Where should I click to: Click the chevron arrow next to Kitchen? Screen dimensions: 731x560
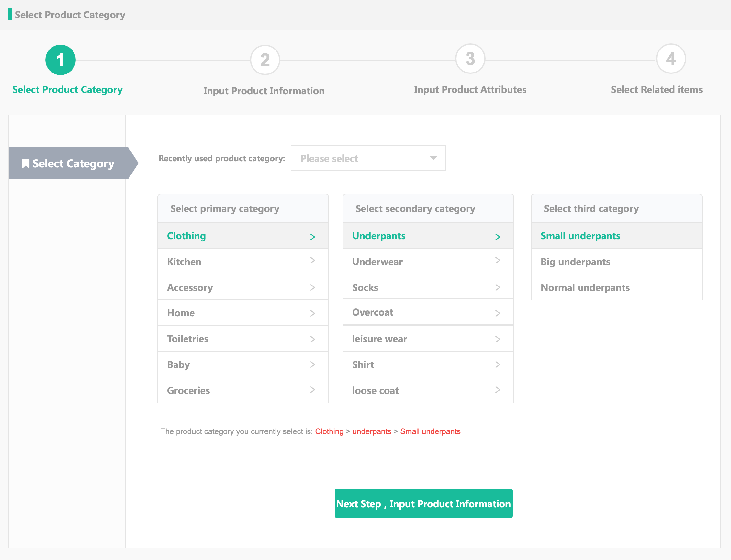(312, 261)
